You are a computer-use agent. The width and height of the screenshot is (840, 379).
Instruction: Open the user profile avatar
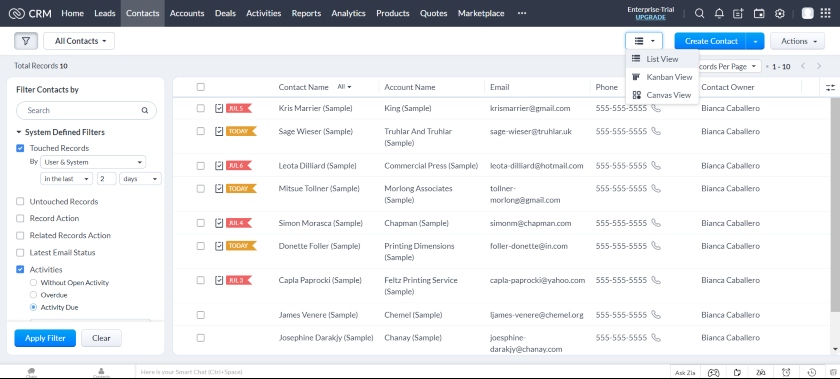[807, 13]
